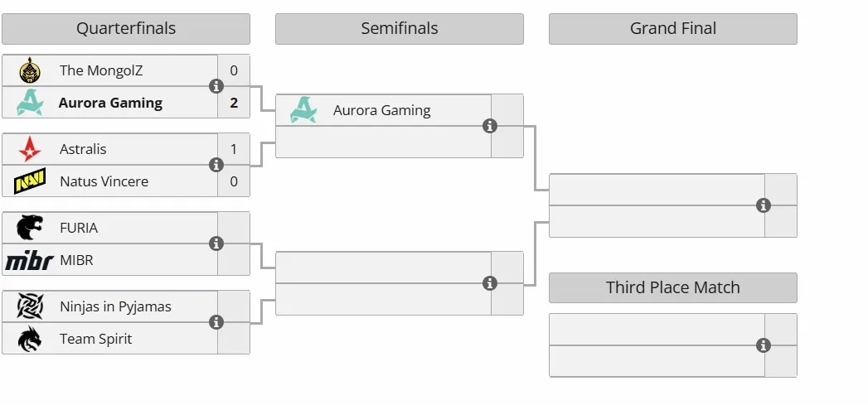Click The MongolZ team logo
This screenshot has height=405, width=868.
coord(29,70)
